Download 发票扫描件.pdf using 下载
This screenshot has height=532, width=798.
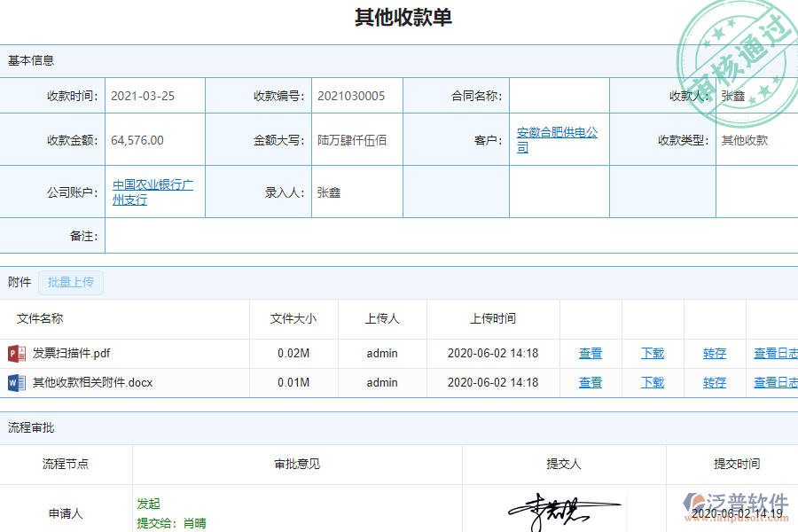(x=653, y=353)
